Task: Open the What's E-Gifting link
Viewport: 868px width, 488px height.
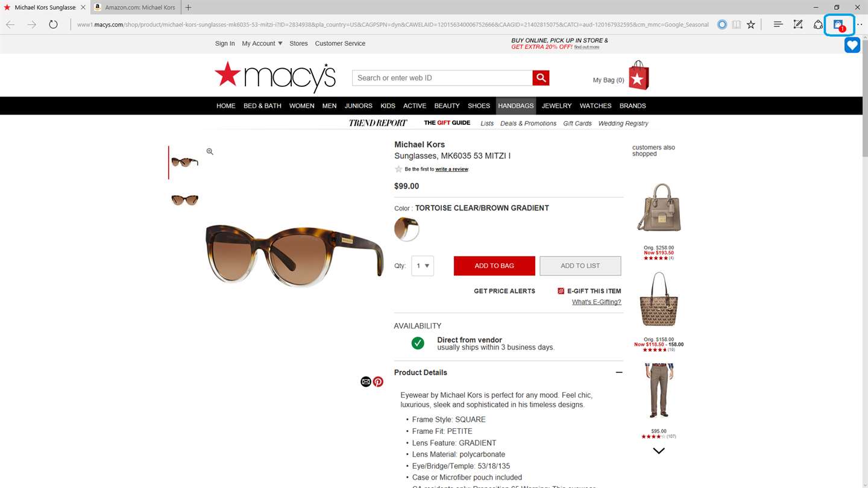Action: tap(596, 302)
